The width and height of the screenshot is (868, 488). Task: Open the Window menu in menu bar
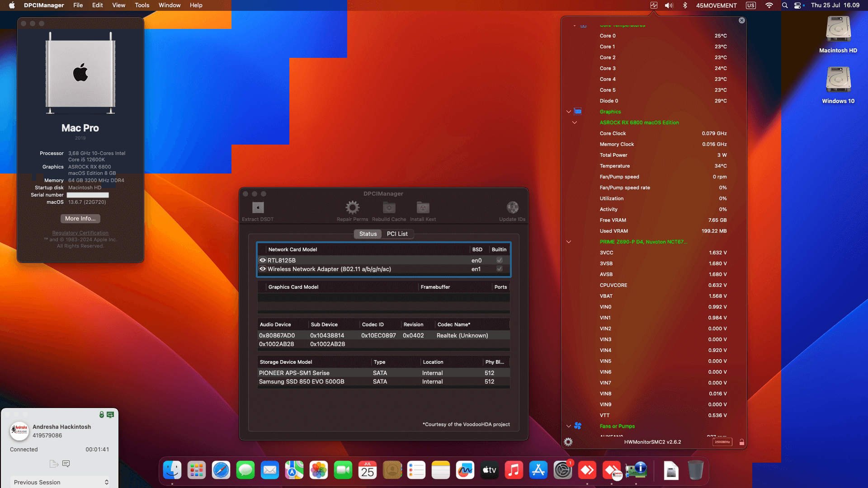170,5
